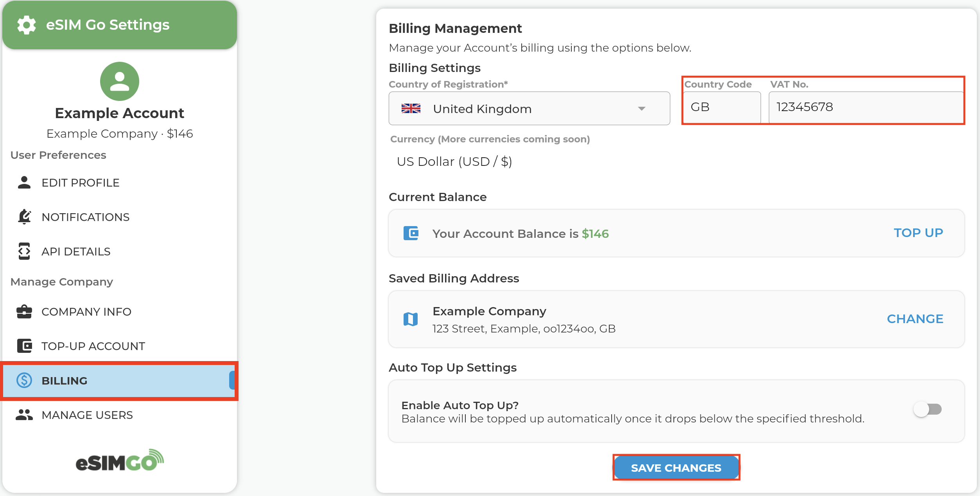Click the Example Company address title
980x496 pixels.
pos(489,311)
